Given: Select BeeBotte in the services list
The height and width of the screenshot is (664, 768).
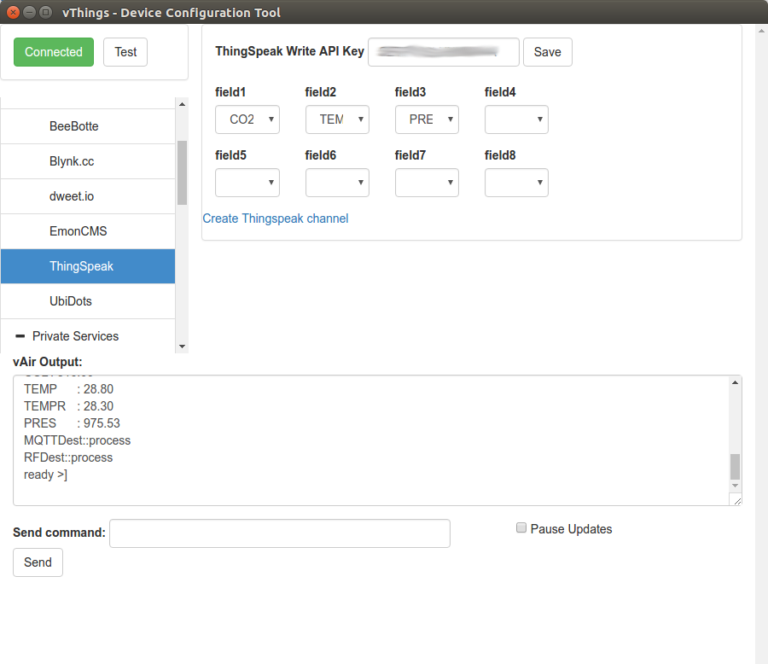Looking at the screenshot, I should click(x=88, y=126).
